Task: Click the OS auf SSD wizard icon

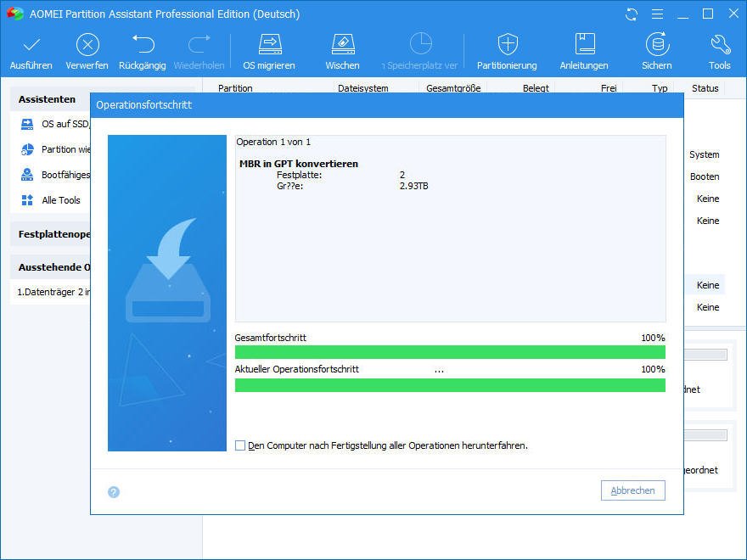Action: click(x=27, y=124)
